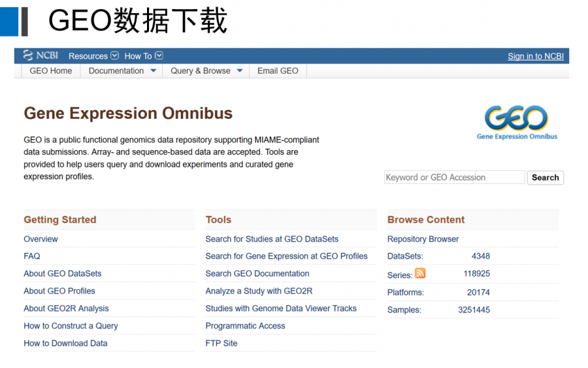Go to the GEO Home tab
The image size is (588, 368).
click(x=51, y=71)
